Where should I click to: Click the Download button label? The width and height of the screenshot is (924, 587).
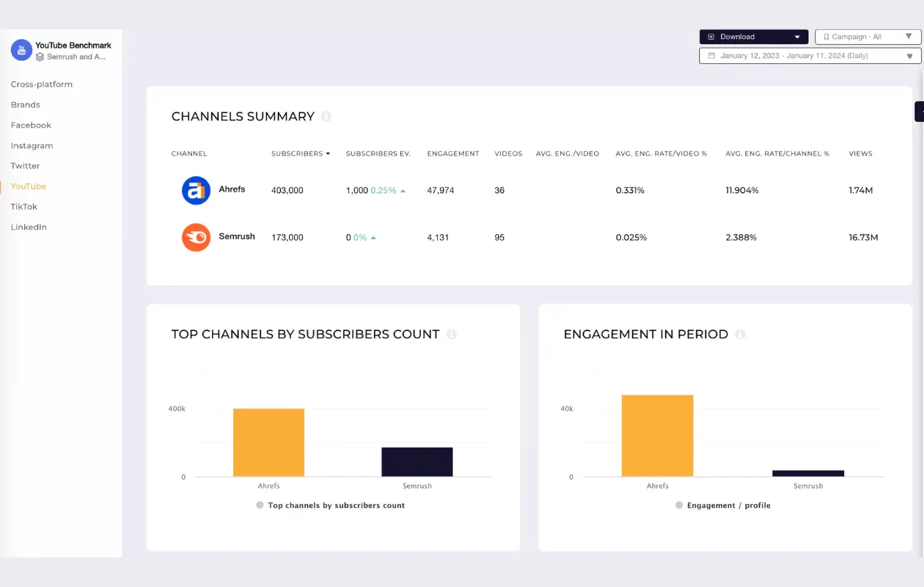pyautogui.click(x=737, y=37)
